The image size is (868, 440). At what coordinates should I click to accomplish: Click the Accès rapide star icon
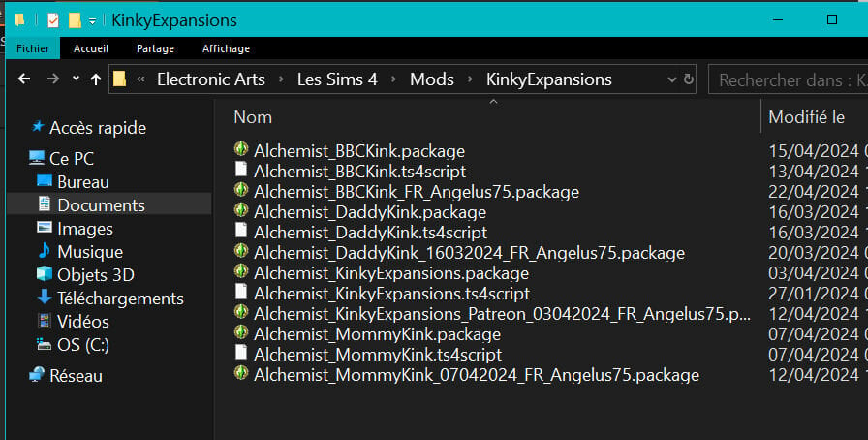tap(37, 126)
